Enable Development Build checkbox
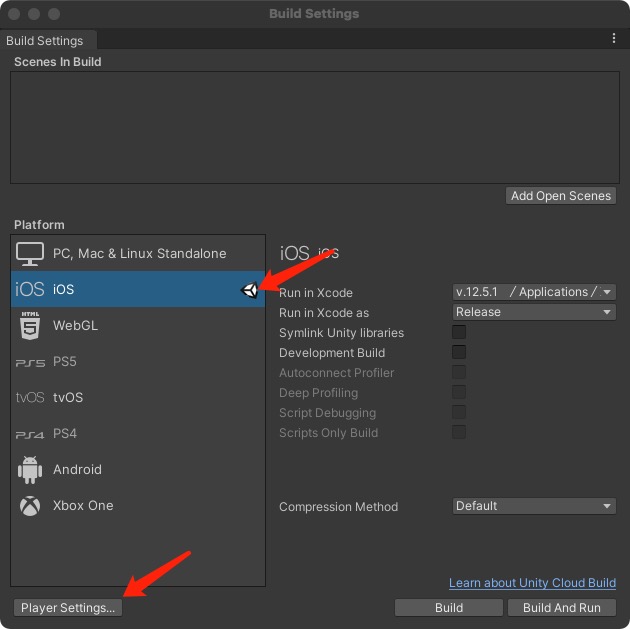The image size is (630, 629). coord(459,352)
